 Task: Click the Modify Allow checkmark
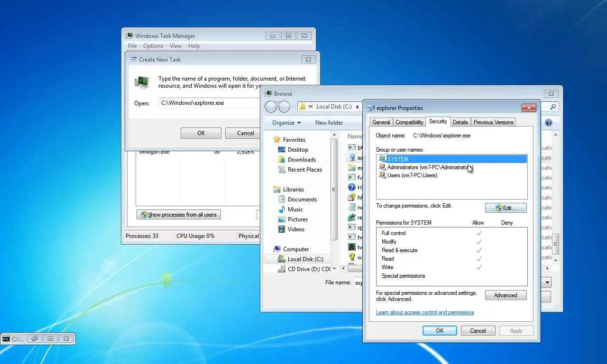pos(479,242)
